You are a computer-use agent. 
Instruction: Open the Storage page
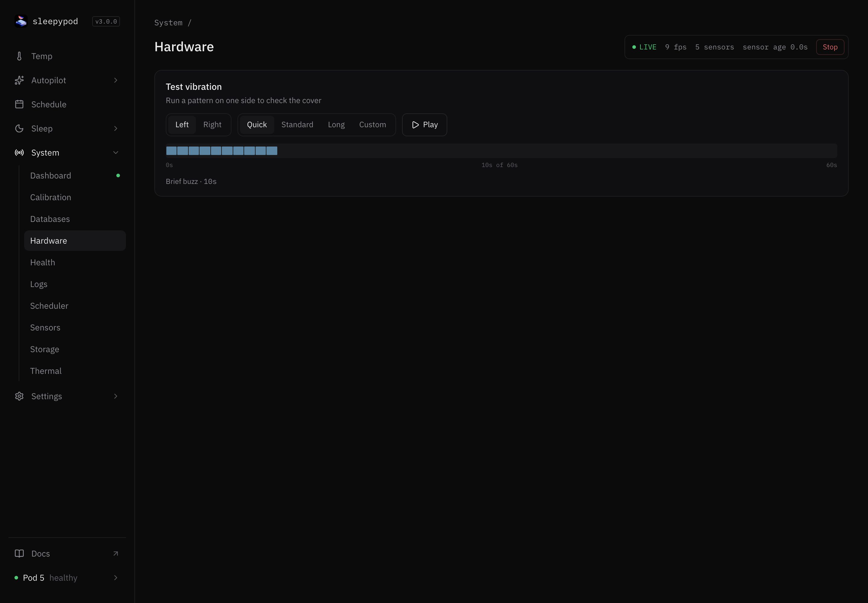tap(75, 349)
